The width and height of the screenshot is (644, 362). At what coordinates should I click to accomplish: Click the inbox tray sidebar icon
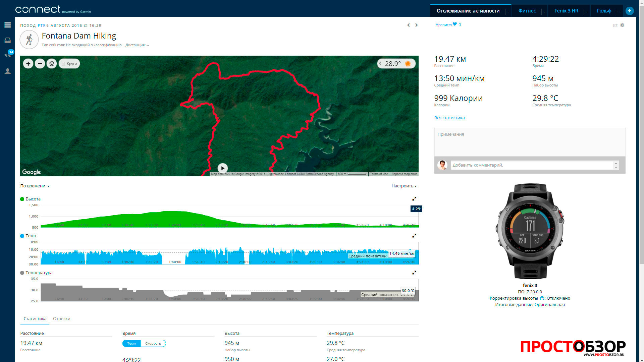(x=7, y=40)
